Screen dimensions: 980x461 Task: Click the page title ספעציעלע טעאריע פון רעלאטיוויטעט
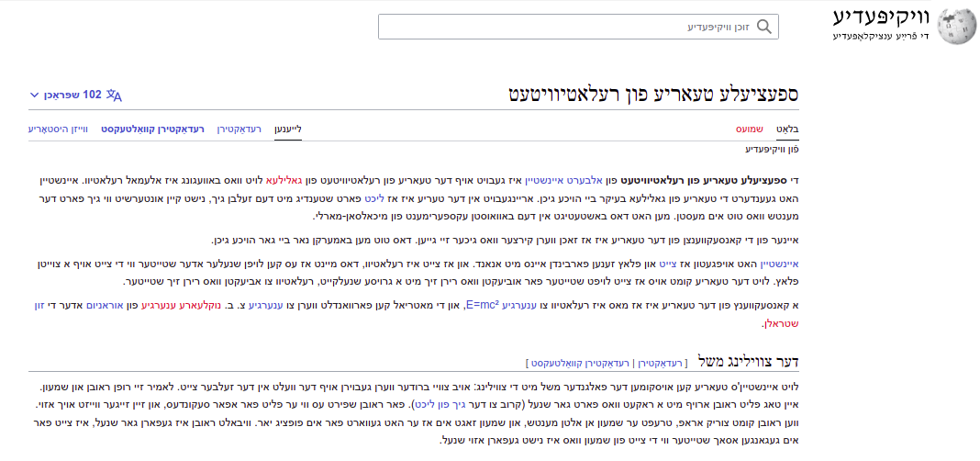point(652,94)
